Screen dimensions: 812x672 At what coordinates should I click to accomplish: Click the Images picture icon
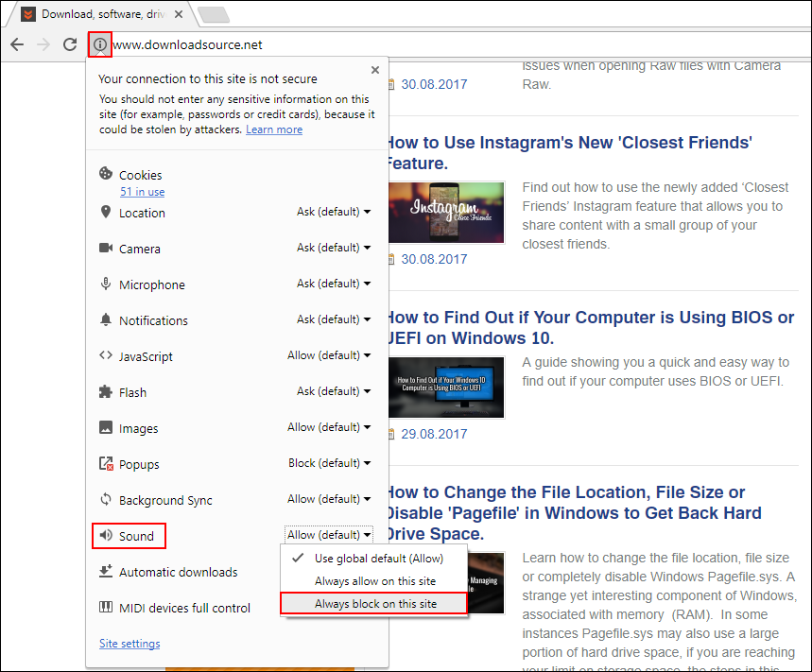[106, 427]
